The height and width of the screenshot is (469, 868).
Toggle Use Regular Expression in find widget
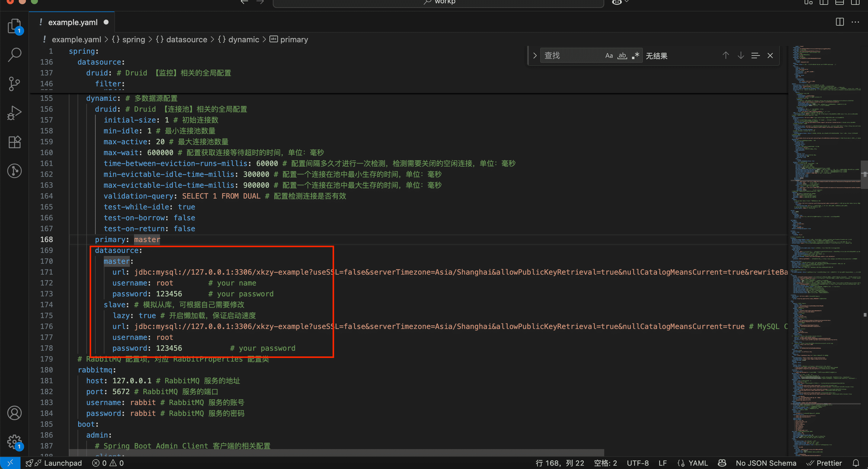636,56
